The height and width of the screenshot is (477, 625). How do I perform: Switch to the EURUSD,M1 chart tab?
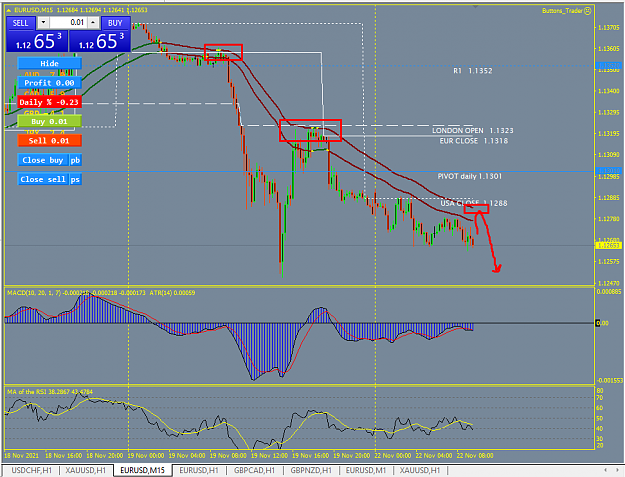366,470
